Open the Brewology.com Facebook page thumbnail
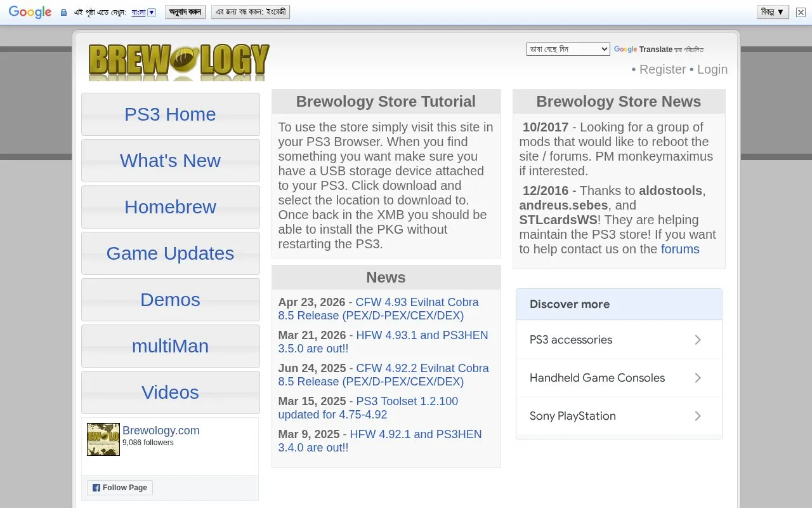 click(x=103, y=439)
